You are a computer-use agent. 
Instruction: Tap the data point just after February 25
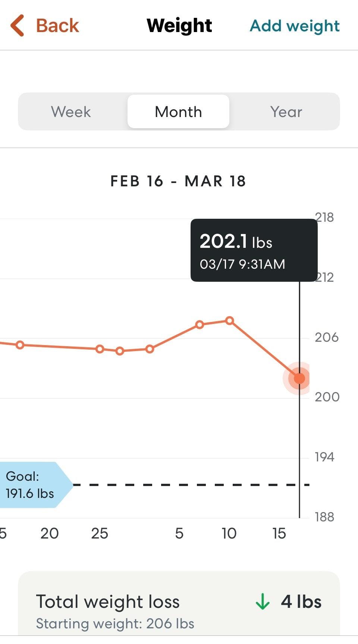point(120,351)
